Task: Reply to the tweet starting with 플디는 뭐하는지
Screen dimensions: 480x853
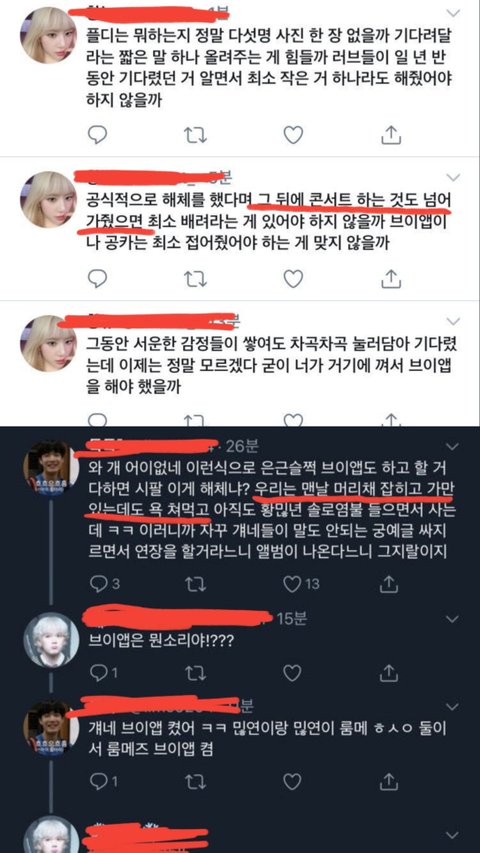Action: 97,134
